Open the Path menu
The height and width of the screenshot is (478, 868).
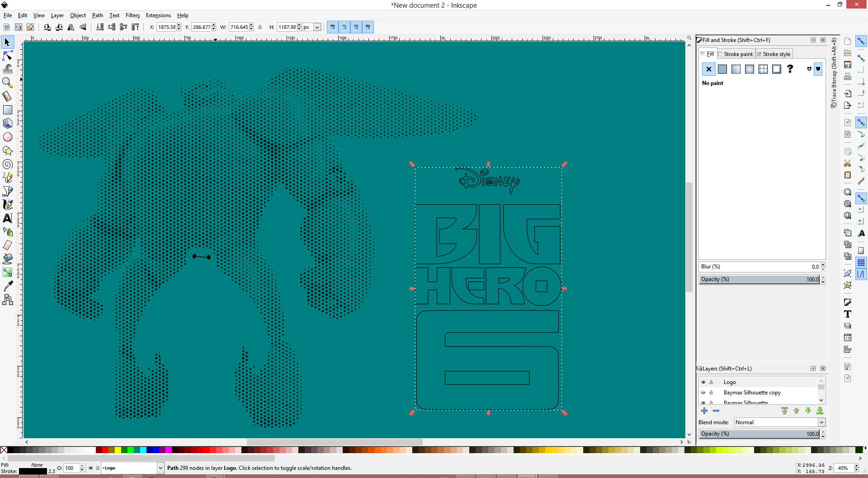pos(98,15)
